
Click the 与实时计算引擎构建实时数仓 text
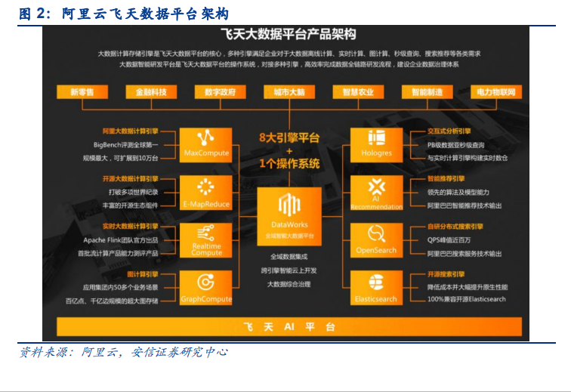[x=468, y=158]
